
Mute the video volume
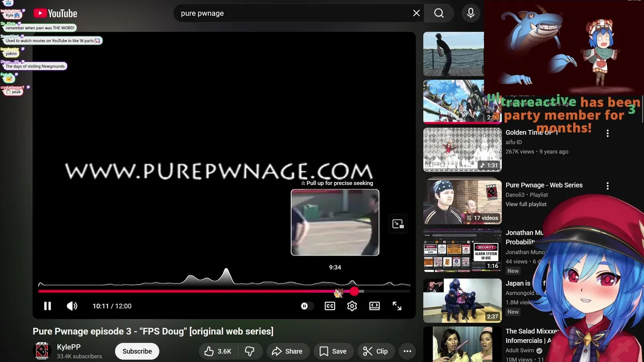point(72,306)
